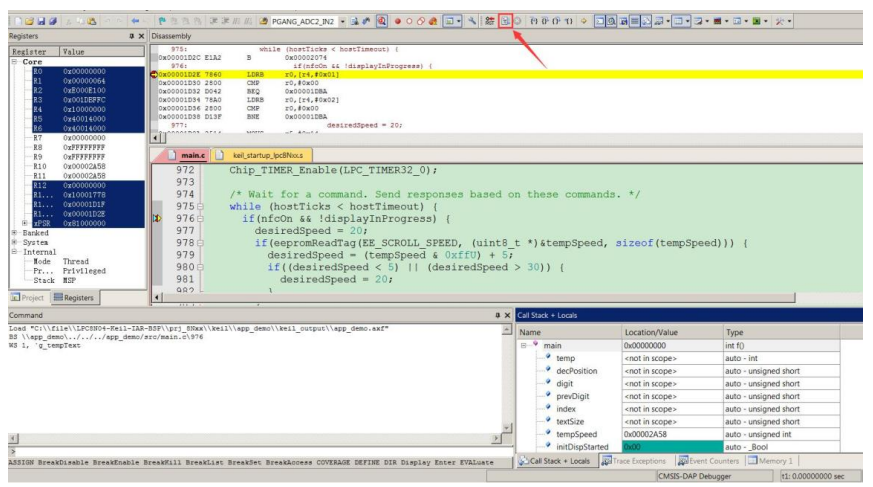This screenshot has width=873, height=487.
Task: Click Command window scroll-down arrow
Action: point(507,427)
